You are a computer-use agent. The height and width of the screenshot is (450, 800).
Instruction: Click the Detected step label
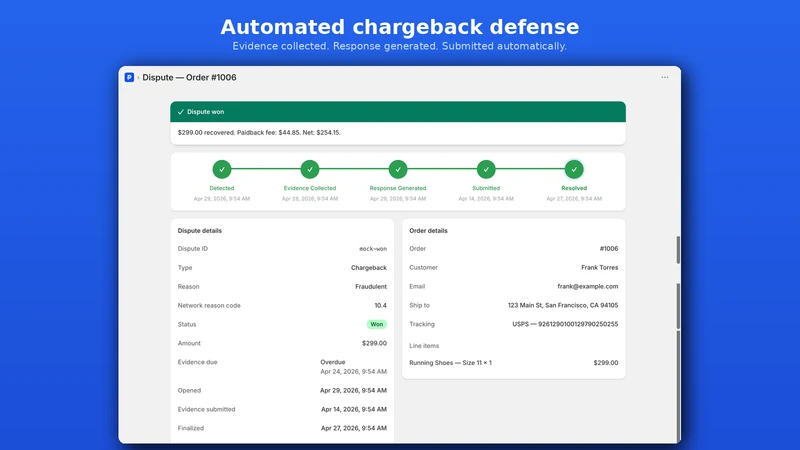click(222, 188)
